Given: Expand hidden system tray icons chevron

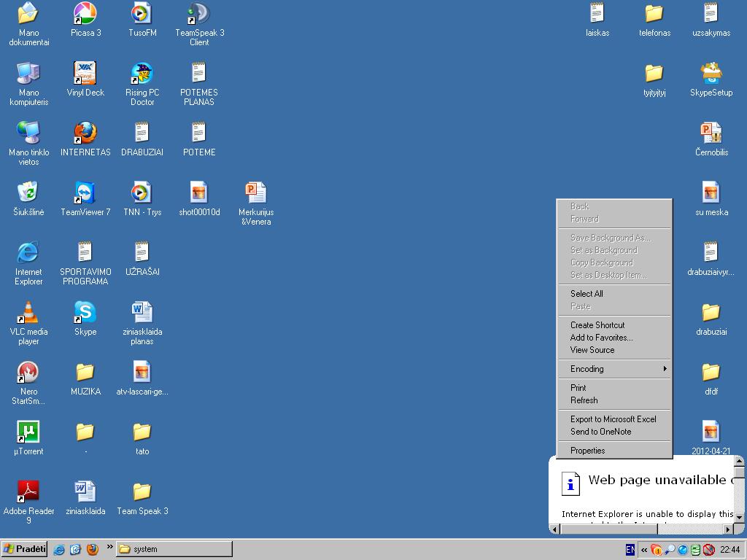Looking at the screenshot, I should pos(644,550).
